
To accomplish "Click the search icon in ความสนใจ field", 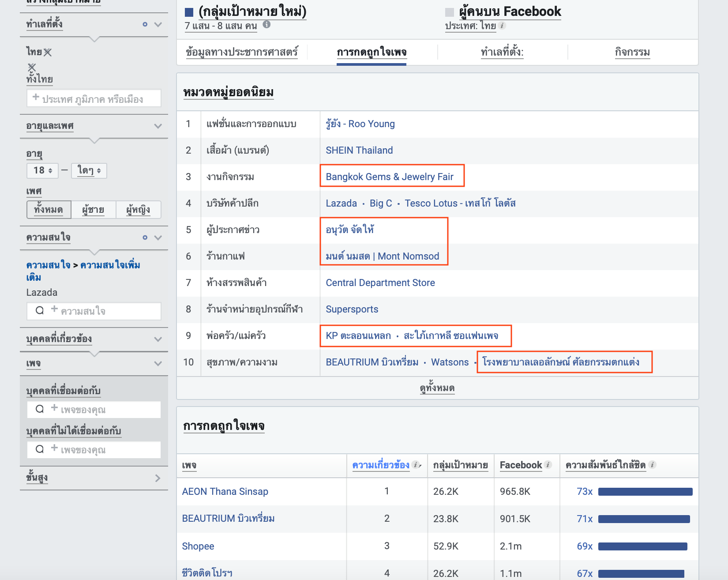I will (40, 310).
